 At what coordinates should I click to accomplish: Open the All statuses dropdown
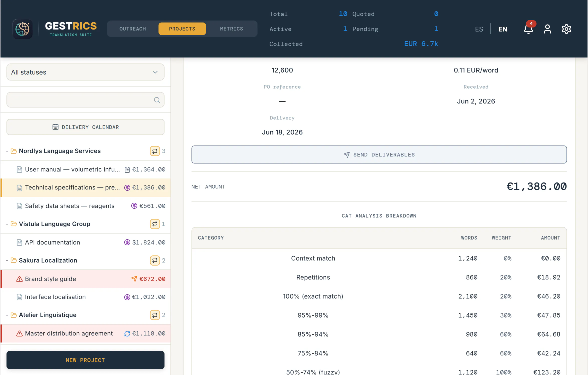tap(85, 72)
